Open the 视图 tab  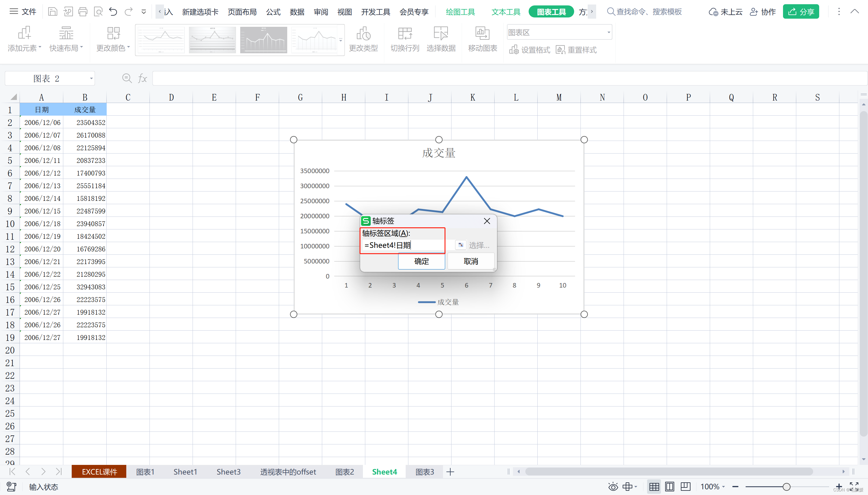click(x=344, y=12)
